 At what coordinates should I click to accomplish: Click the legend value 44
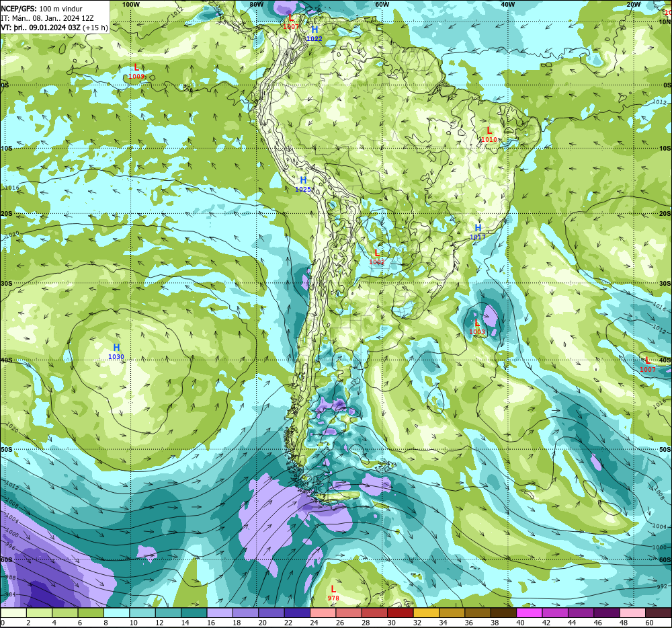point(572,623)
